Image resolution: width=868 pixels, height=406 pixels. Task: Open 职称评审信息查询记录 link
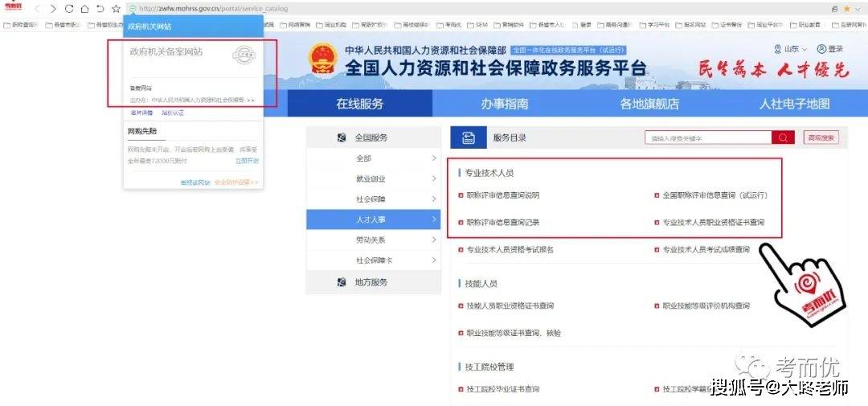(x=502, y=223)
